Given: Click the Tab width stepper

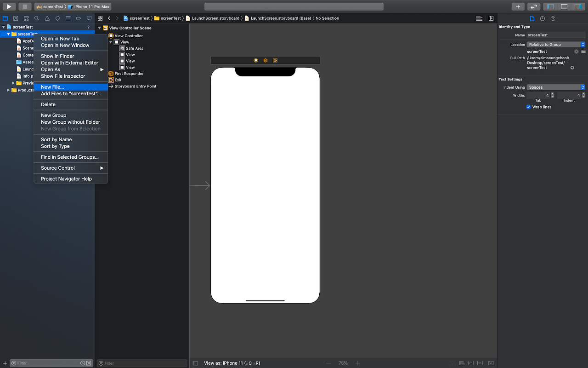Looking at the screenshot, I should (552, 95).
